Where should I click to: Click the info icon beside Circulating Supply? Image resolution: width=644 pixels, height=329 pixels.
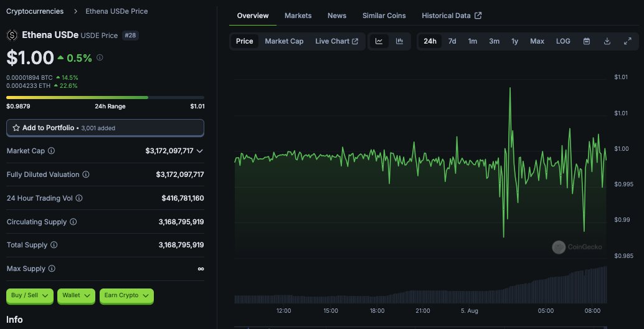pyautogui.click(x=73, y=222)
